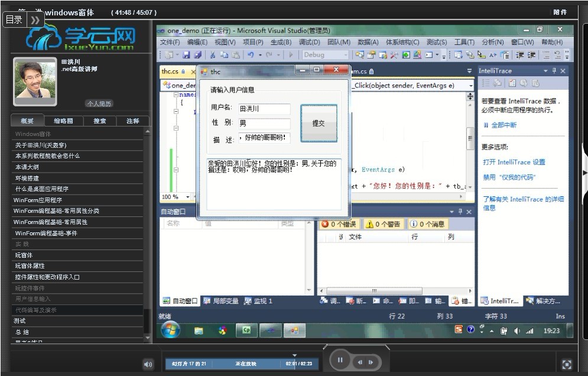The image size is (588, 376).
Task: Click the speaker volume icon in player bar
Action: [x=148, y=364]
